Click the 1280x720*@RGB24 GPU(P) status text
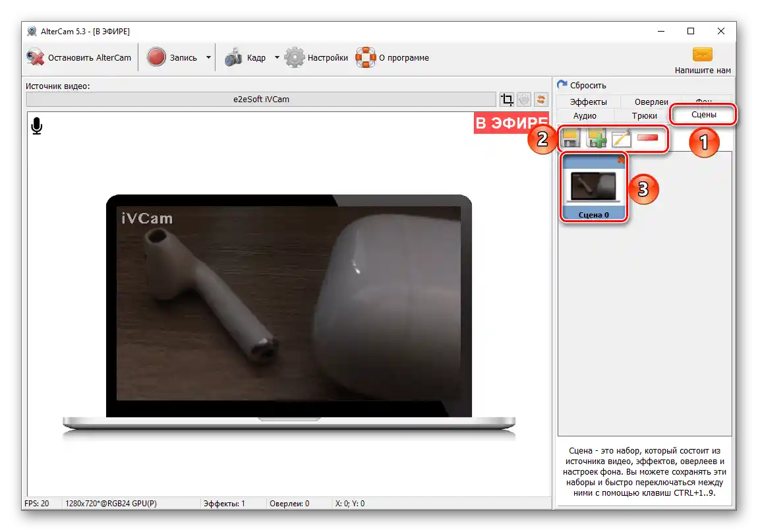 pyautogui.click(x=111, y=504)
